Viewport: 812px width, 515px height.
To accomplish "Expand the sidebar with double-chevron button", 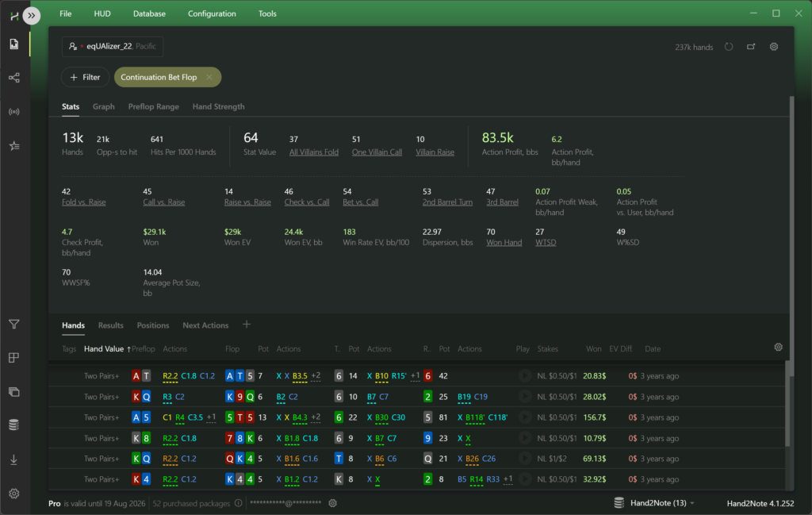I will tap(32, 16).
